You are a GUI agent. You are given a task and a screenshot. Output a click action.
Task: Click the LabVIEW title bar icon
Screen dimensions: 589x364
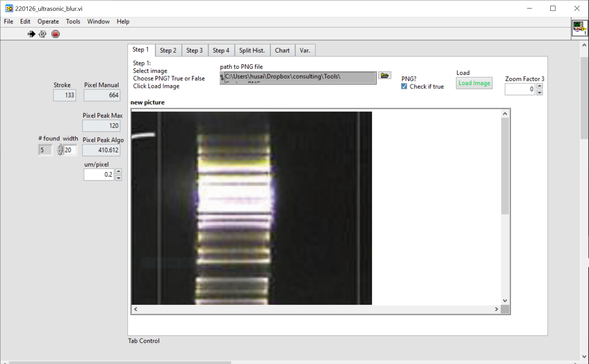pyautogui.click(x=9, y=8)
